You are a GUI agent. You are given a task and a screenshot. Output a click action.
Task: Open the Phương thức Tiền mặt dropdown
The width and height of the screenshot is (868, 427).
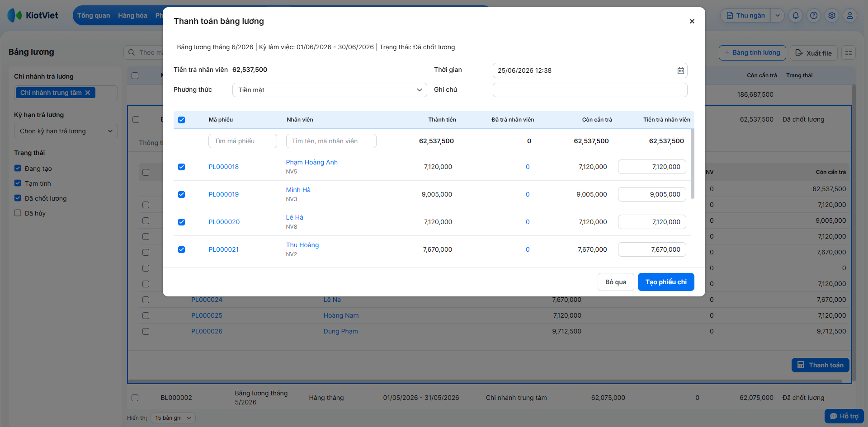tap(330, 90)
